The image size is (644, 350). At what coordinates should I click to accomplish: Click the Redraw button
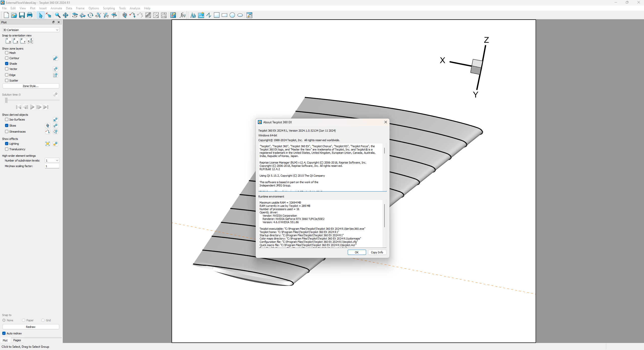click(x=31, y=327)
